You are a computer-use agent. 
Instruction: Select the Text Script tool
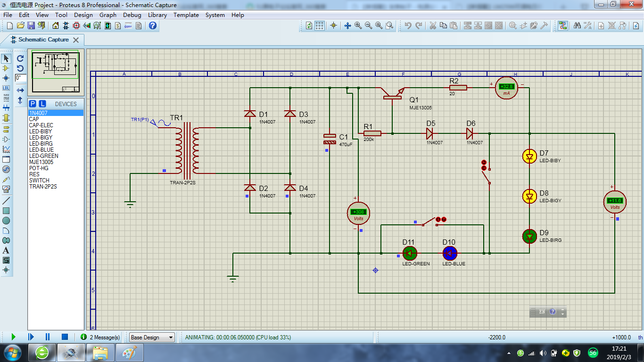[6, 98]
